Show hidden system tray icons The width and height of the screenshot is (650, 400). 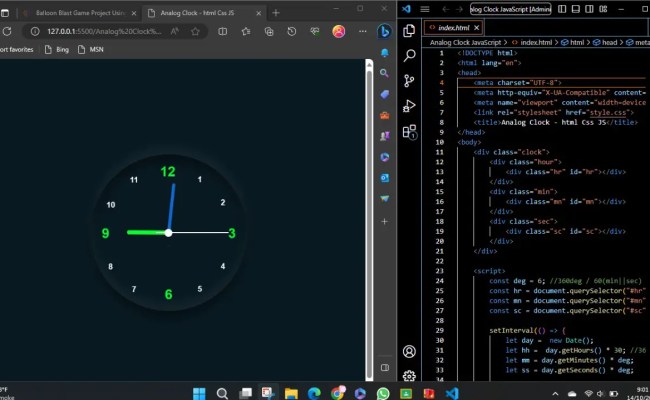(555, 393)
